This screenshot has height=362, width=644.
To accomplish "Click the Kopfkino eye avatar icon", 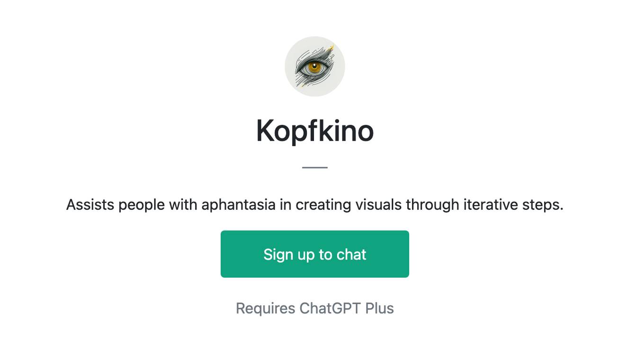I will point(315,66).
